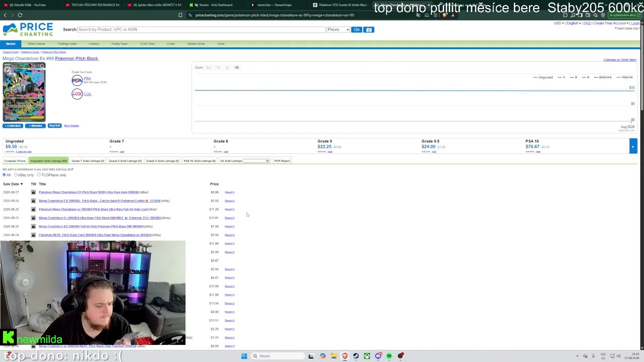Click the PSA grading logo
Image resolution: width=644 pixels, height=362 pixels.
pos(77,80)
